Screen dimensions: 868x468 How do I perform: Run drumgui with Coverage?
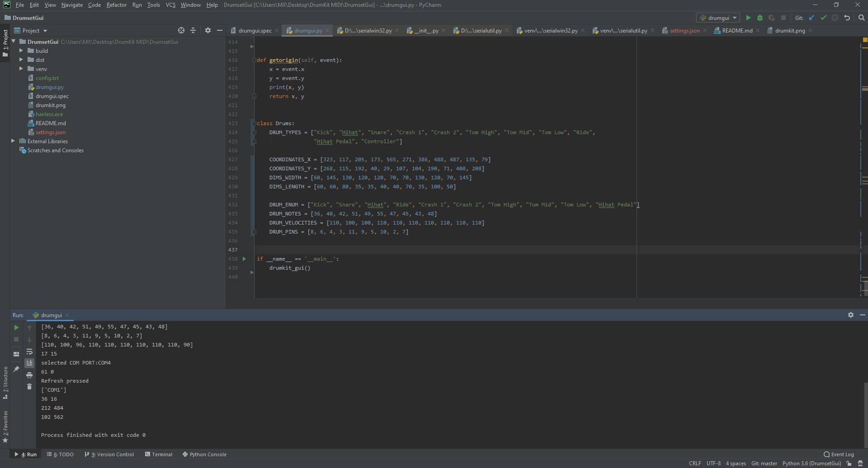pos(773,18)
